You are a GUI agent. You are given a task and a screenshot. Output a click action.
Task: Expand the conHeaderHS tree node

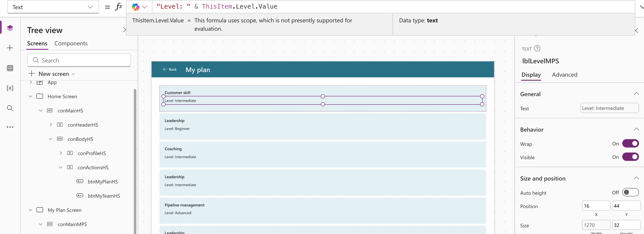point(51,125)
